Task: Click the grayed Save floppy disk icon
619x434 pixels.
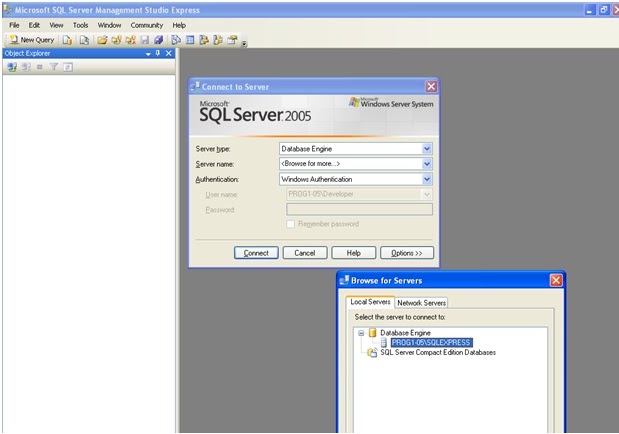Action: tap(145, 40)
